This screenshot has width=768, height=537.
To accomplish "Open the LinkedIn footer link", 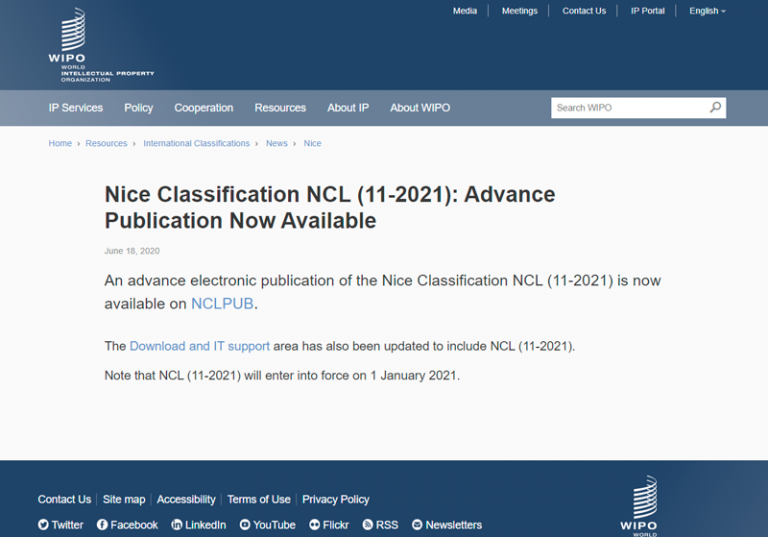I will [x=198, y=525].
